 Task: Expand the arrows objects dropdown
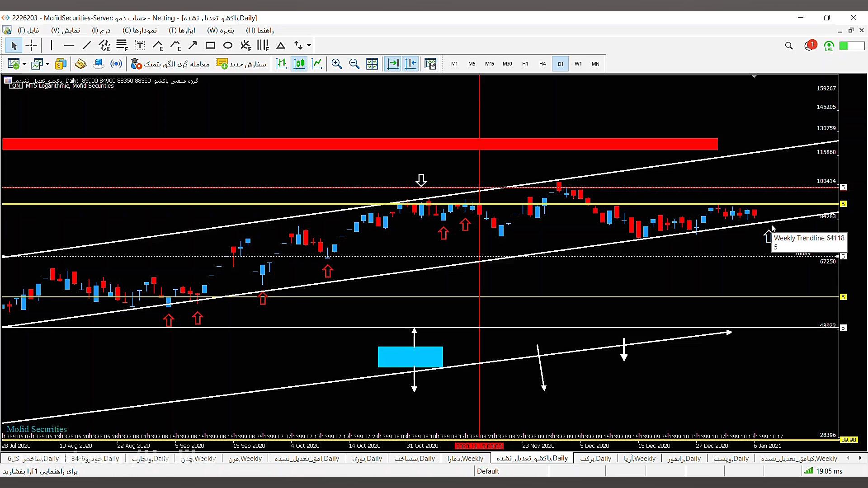(x=309, y=45)
